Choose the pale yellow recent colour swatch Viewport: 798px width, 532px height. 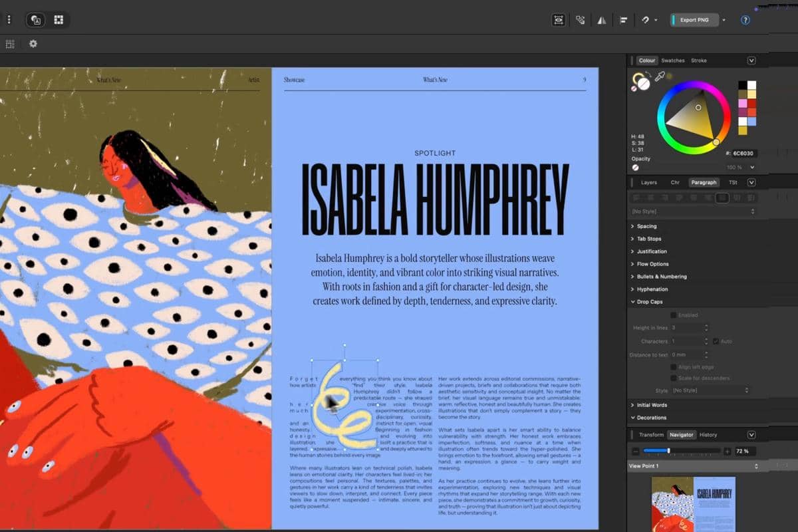click(752, 94)
